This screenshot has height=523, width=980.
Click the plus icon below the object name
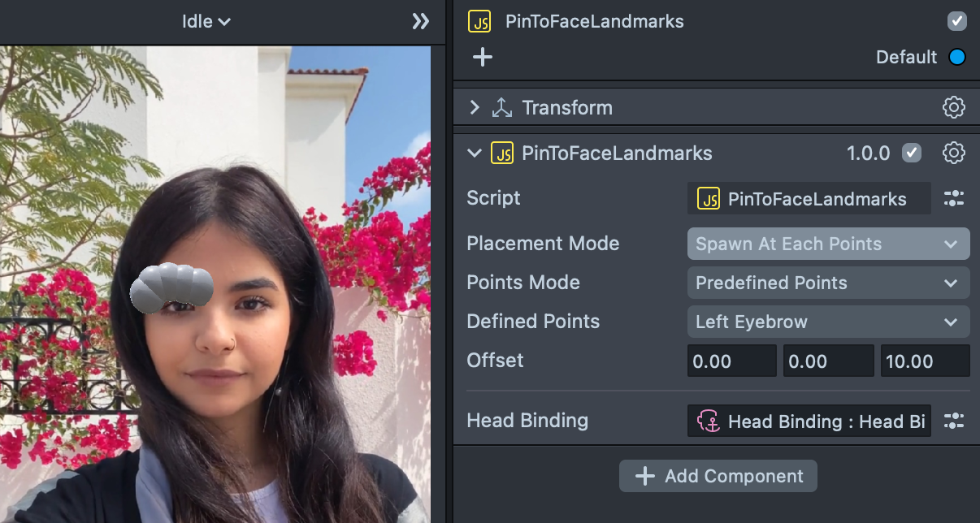483,57
